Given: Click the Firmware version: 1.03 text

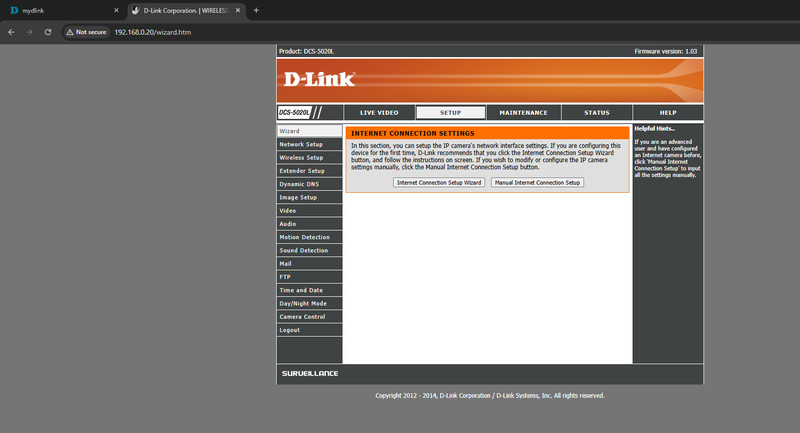Looking at the screenshot, I should click(x=665, y=52).
